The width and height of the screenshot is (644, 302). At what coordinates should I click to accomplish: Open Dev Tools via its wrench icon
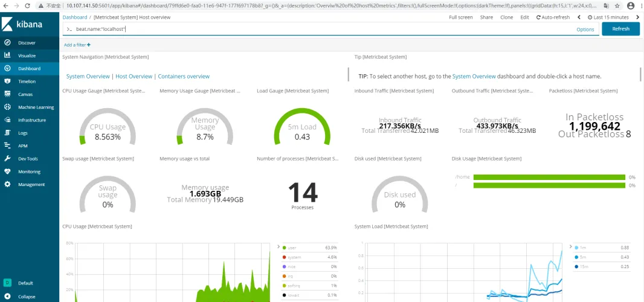[7, 158]
